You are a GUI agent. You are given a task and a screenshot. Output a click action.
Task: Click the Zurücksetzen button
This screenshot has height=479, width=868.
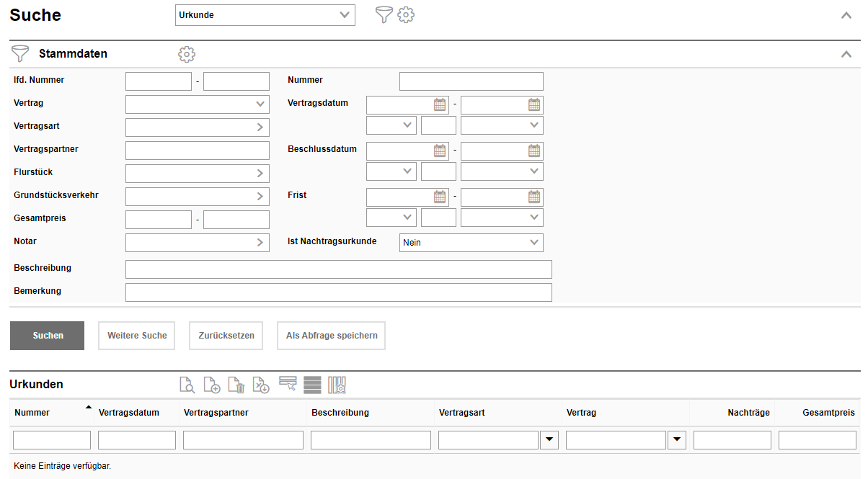point(226,336)
